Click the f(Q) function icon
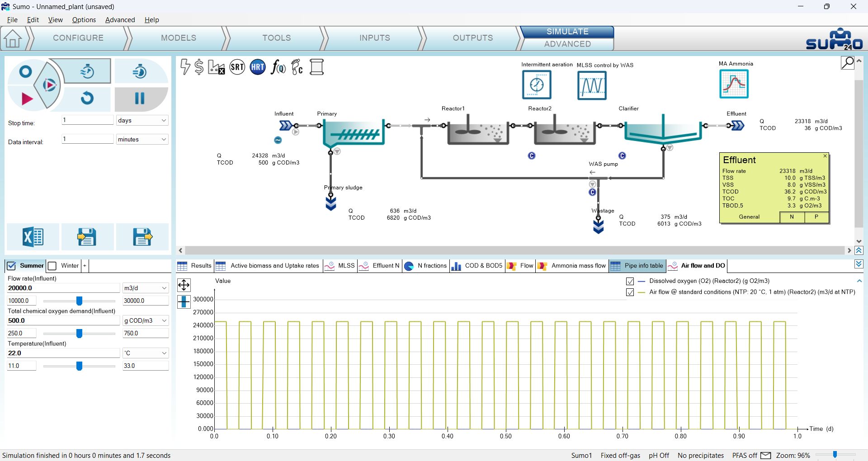 278,67
